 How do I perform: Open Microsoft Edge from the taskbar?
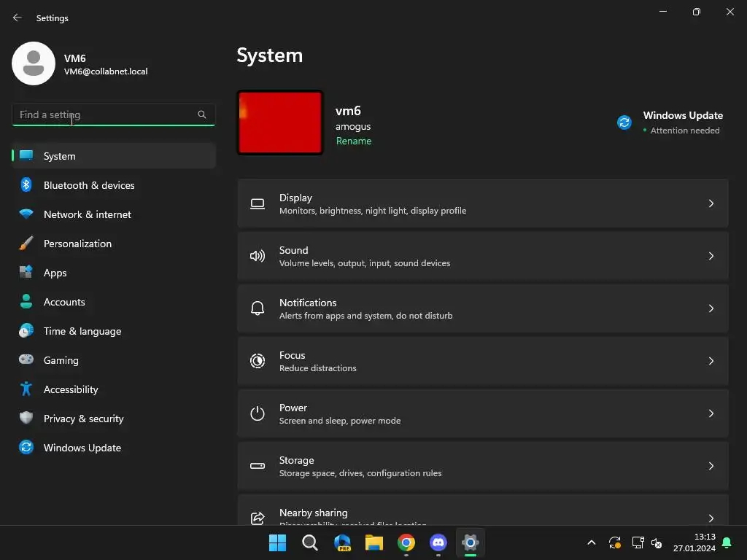tap(342, 542)
